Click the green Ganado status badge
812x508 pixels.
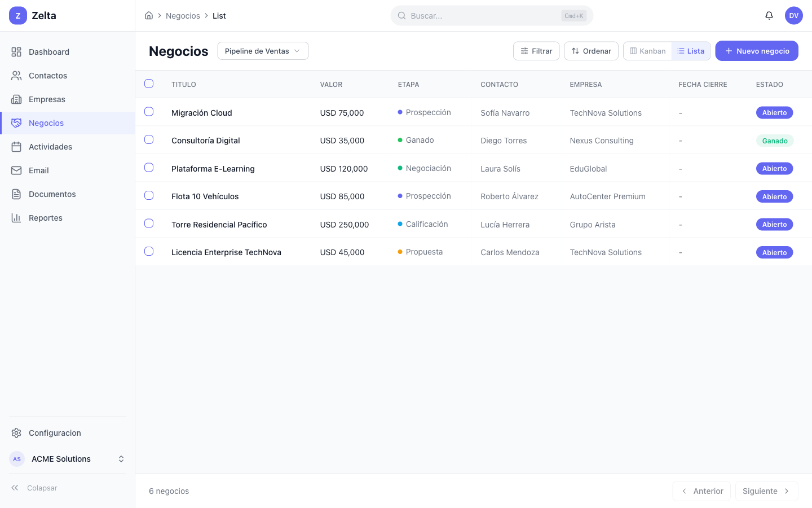(x=774, y=141)
